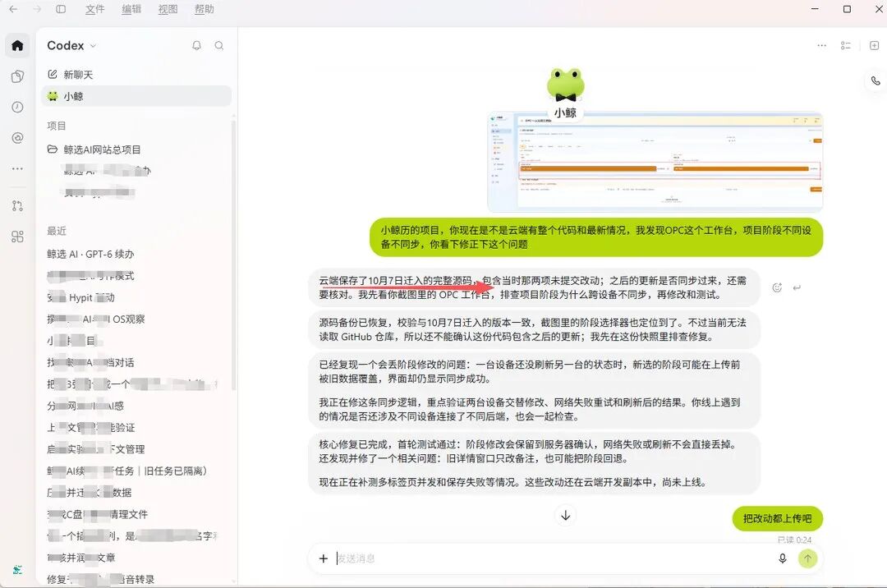
Task: Open copy documents icon in sidebar
Action: [17, 76]
